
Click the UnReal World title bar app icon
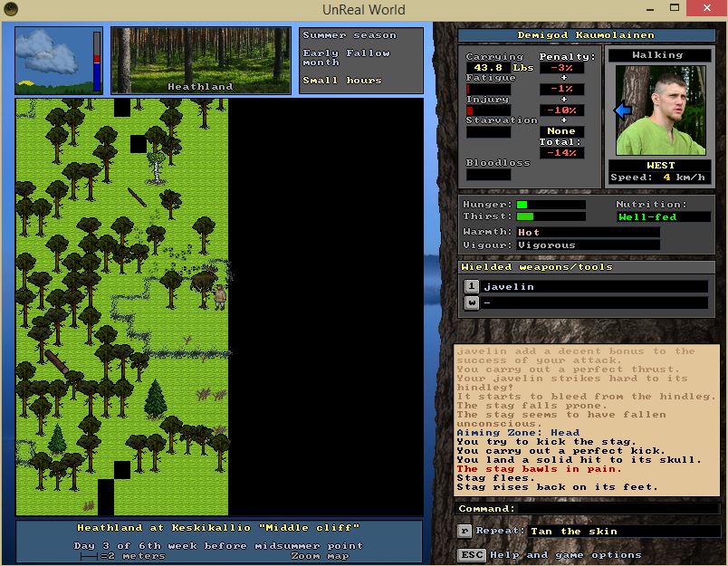pyautogui.click(x=11, y=9)
